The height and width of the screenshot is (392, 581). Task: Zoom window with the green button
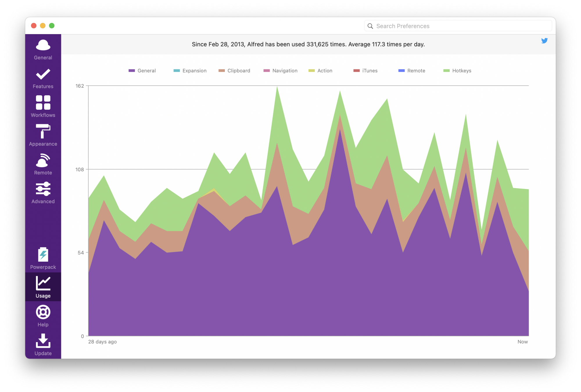(52, 26)
